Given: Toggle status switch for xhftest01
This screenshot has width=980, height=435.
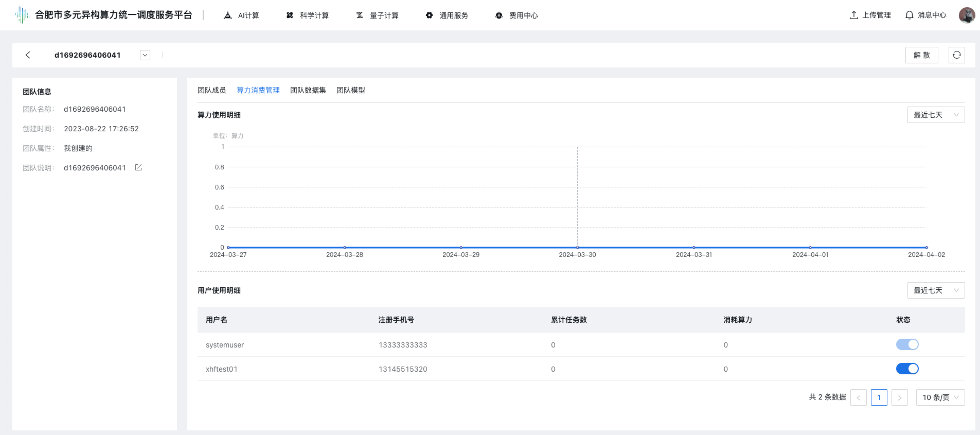Looking at the screenshot, I should pyautogui.click(x=907, y=369).
